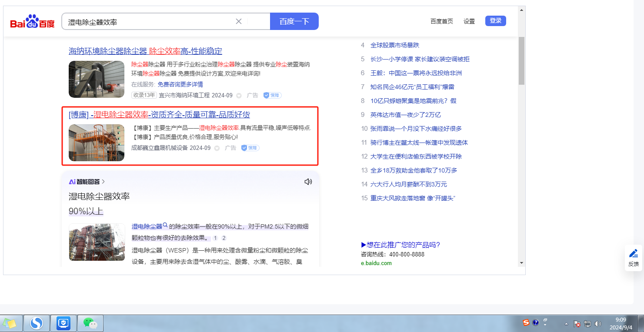Click the 登录 login button
Image resolution: width=644 pixels, height=332 pixels.
tap(495, 21)
